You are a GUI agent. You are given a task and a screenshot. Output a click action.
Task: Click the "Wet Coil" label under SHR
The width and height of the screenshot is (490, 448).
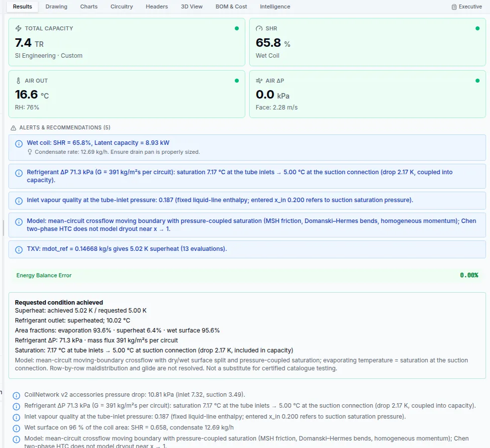(x=268, y=56)
